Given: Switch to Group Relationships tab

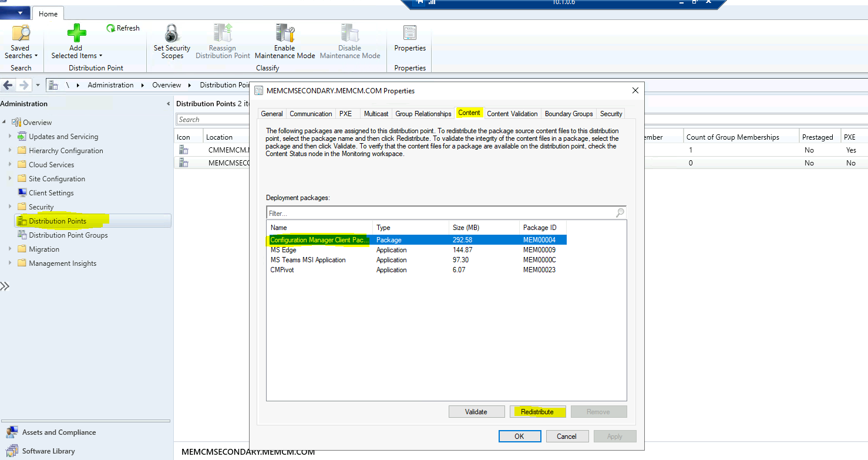Looking at the screenshot, I should tap(423, 114).
